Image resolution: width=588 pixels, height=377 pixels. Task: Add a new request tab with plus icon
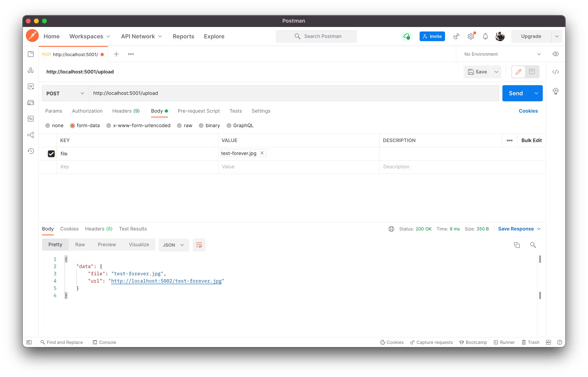click(116, 54)
